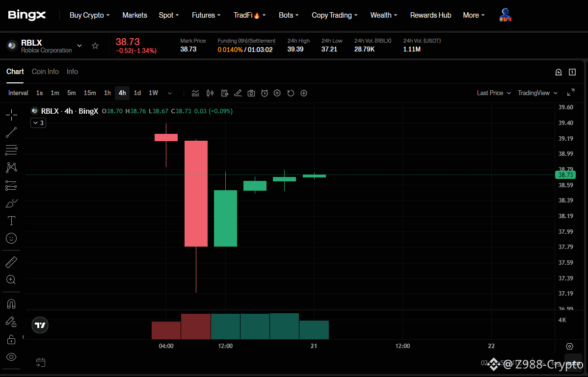Click the current price label 38.73 on scale
Image resolution: width=588 pixels, height=377 pixels.
click(x=565, y=175)
